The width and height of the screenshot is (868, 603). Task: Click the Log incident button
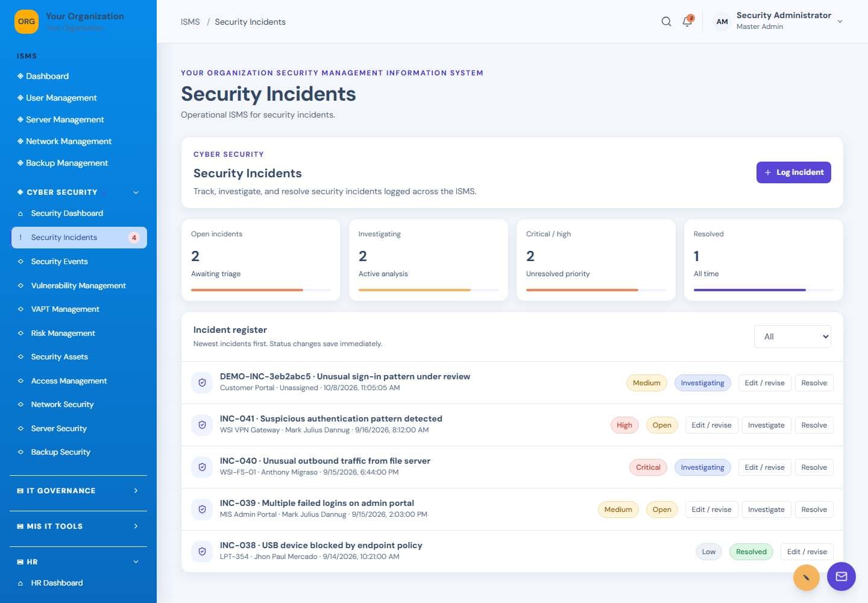click(x=793, y=172)
